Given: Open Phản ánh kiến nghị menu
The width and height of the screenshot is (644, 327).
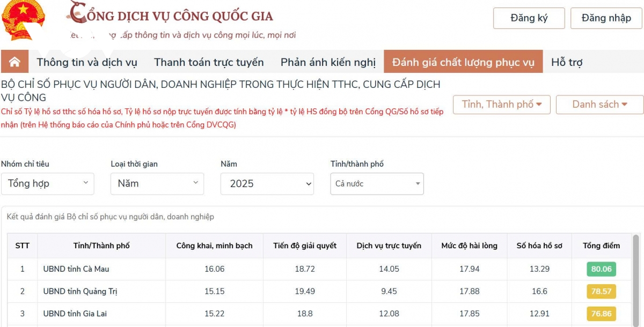Looking at the screenshot, I should click(328, 62).
